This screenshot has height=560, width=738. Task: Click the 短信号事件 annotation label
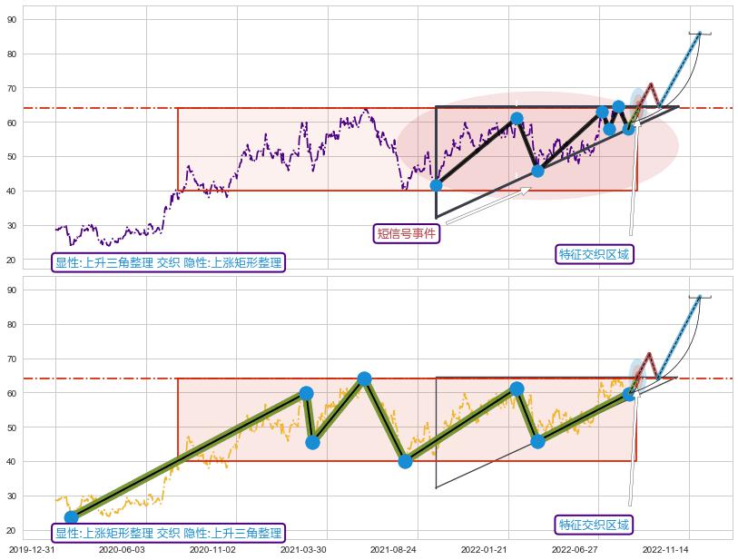click(x=408, y=234)
